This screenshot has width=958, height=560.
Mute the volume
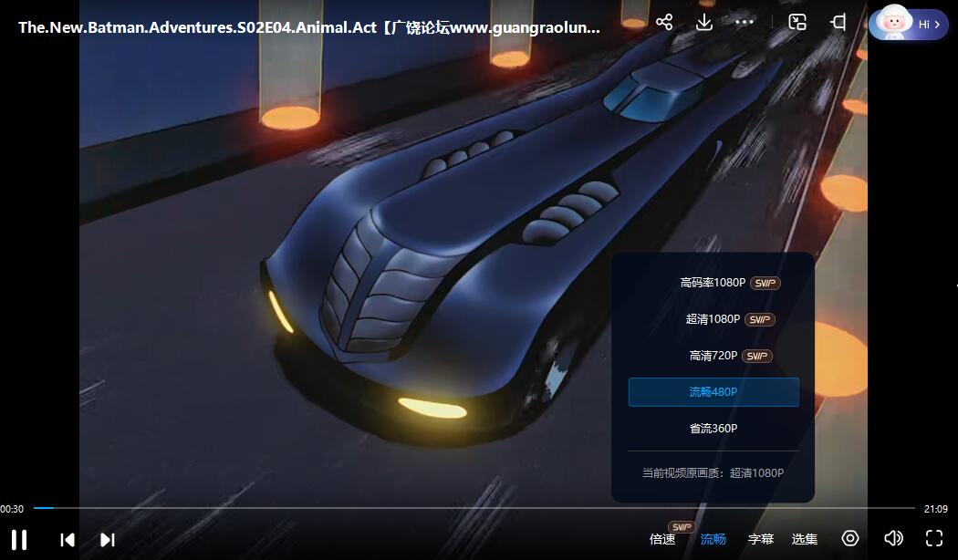pyautogui.click(x=893, y=538)
